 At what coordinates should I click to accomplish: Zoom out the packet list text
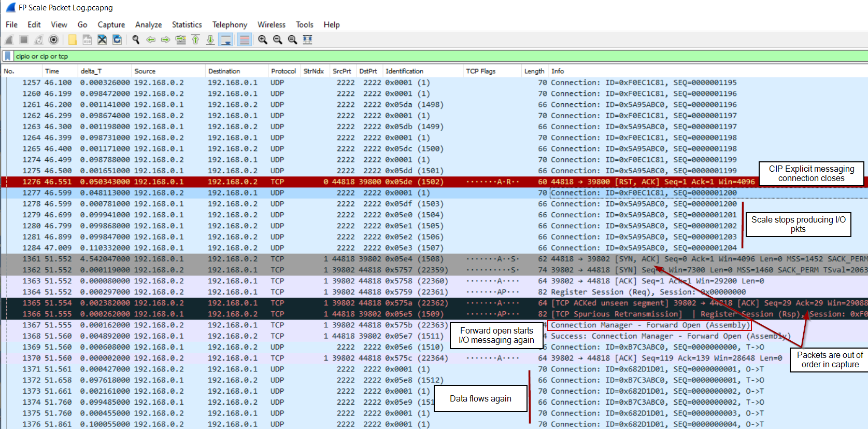278,39
